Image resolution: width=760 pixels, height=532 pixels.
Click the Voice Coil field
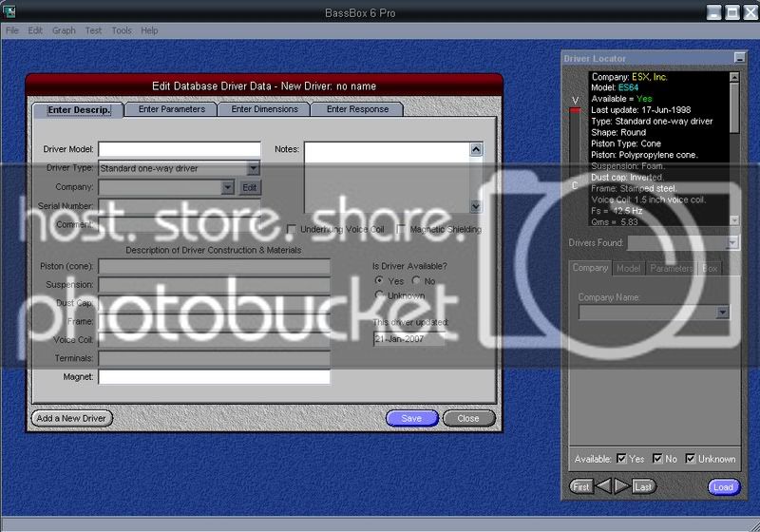pos(215,340)
